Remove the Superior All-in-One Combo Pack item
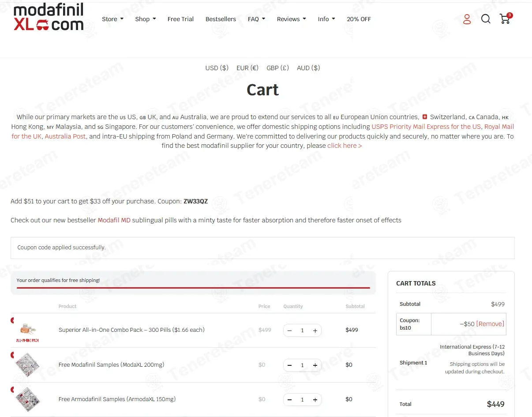The height and width of the screenshot is (417, 532). [12, 320]
